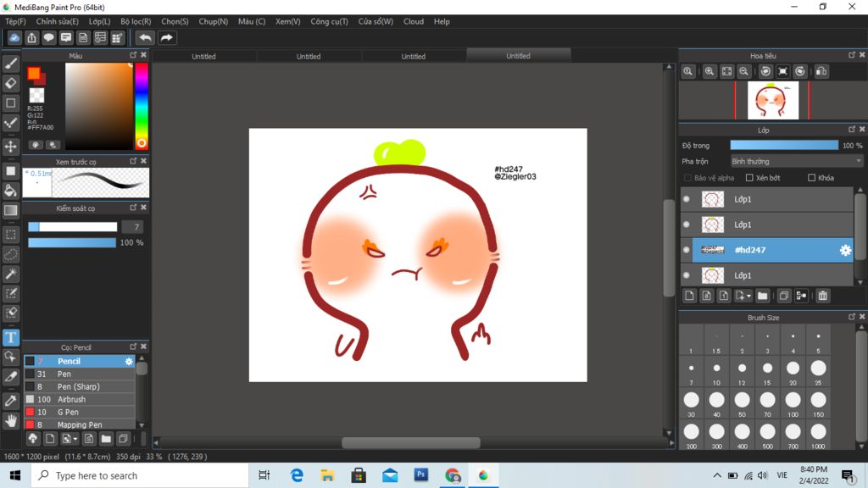This screenshot has height=488, width=868.
Task: Open the Chỉnh sửa(E) menu
Action: (x=57, y=21)
